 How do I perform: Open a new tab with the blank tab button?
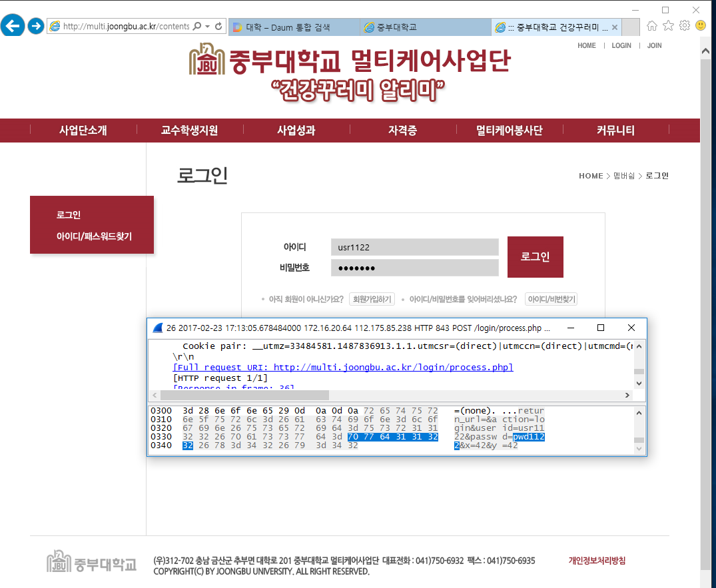(x=631, y=27)
